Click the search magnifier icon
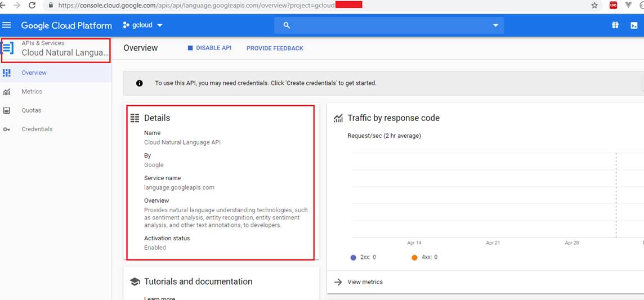 (x=287, y=25)
